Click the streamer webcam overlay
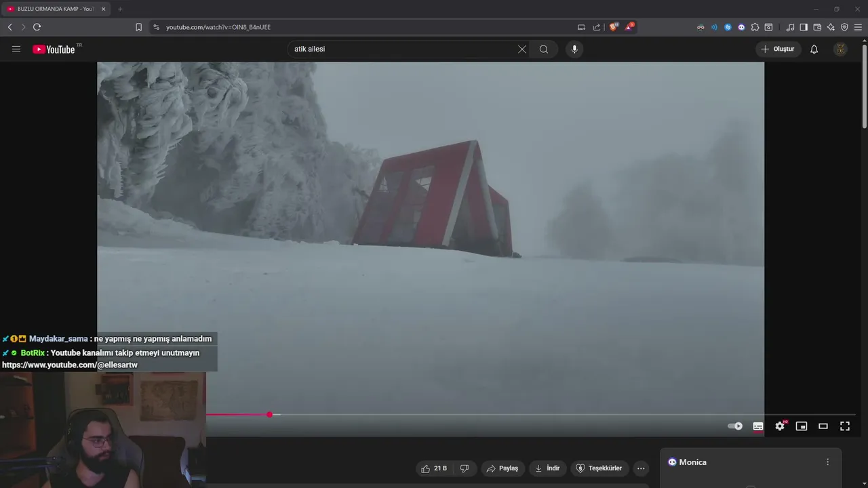 click(103, 430)
